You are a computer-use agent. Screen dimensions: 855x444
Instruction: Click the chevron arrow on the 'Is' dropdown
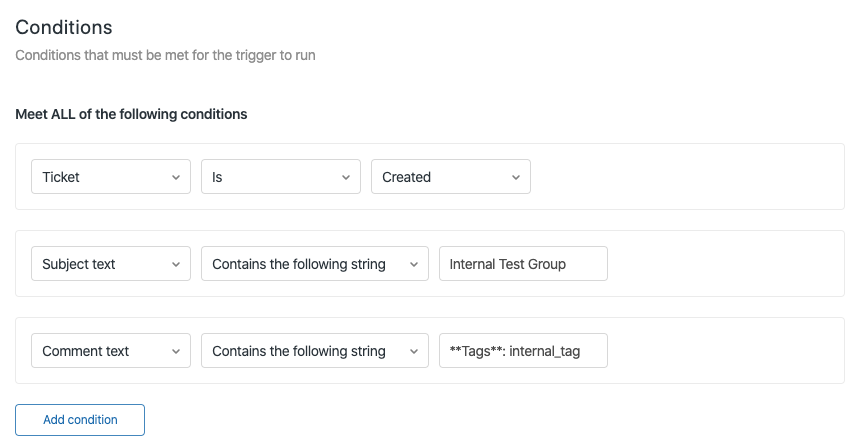[x=346, y=177]
